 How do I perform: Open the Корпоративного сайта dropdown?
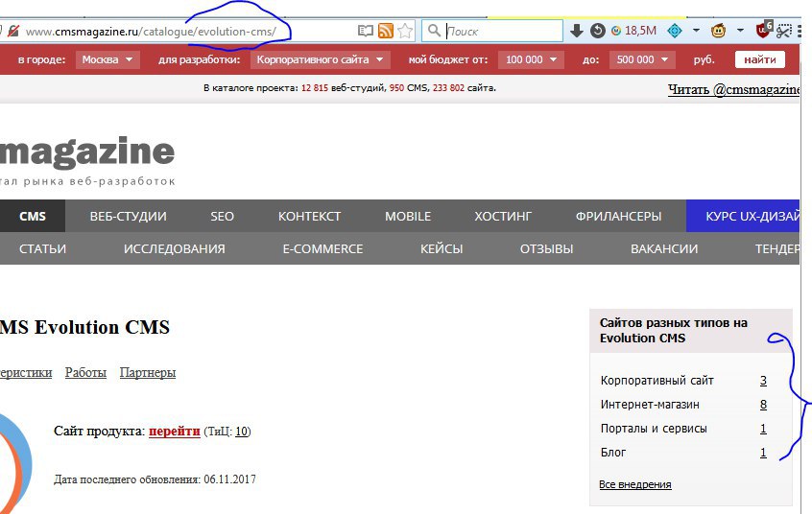320,59
